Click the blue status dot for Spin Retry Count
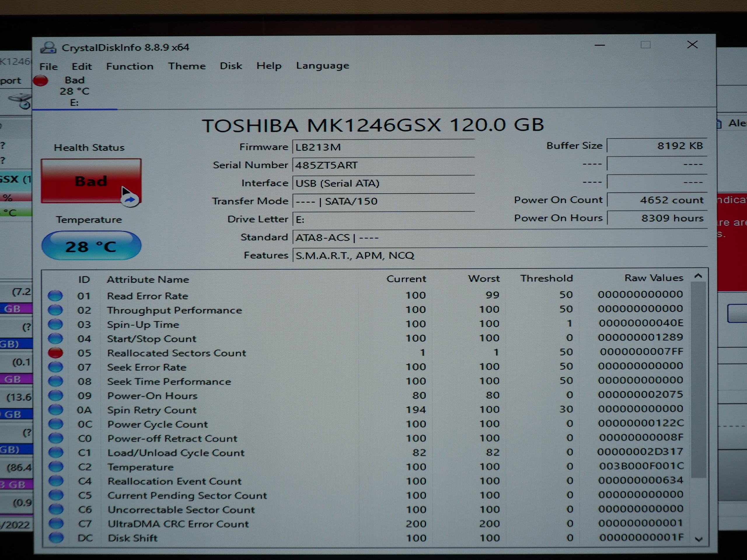The height and width of the screenshot is (560, 747). click(56, 410)
